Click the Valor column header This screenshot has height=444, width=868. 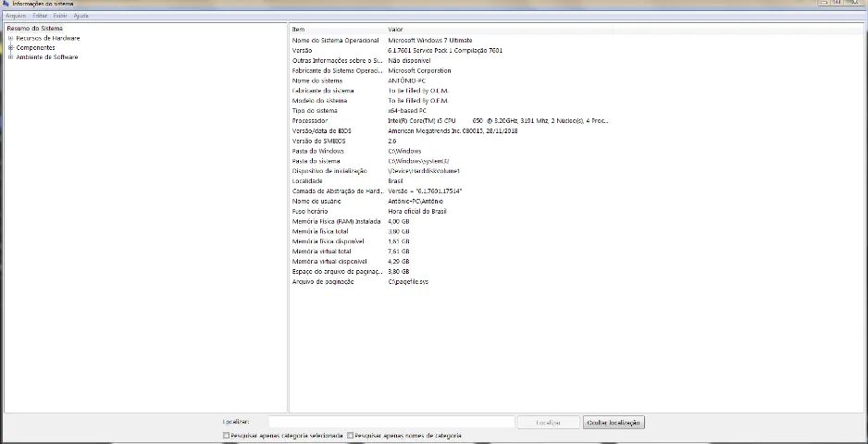pyautogui.click(x=498, y=30)
